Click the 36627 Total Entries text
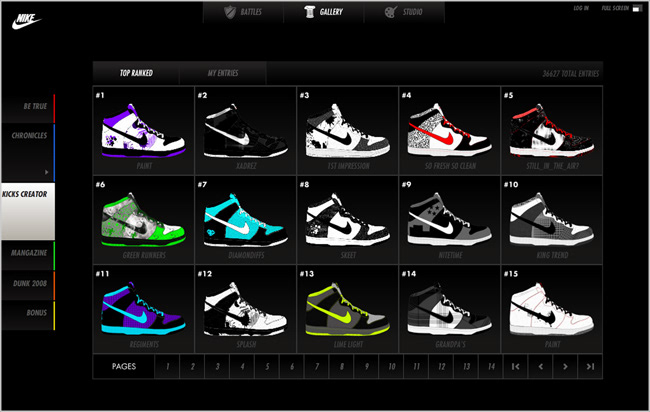Image resolution: width=650 pixels, height=412 pixels. coord(570,74)
